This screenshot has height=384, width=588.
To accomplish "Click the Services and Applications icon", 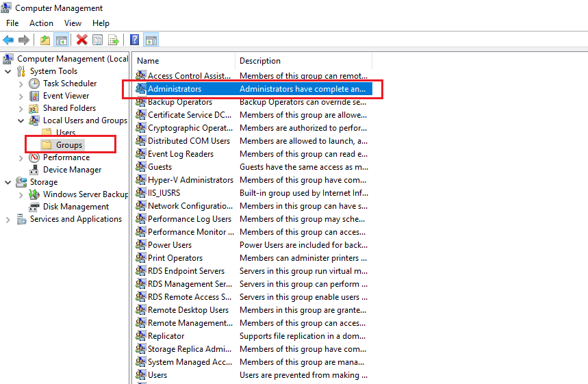I will (21, 219).
